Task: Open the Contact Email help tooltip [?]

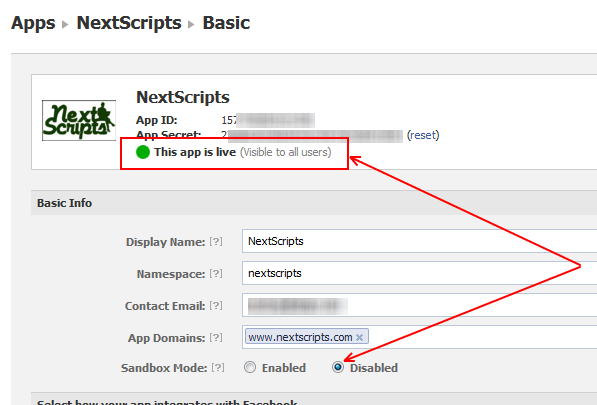Action: tap(216, 306)
